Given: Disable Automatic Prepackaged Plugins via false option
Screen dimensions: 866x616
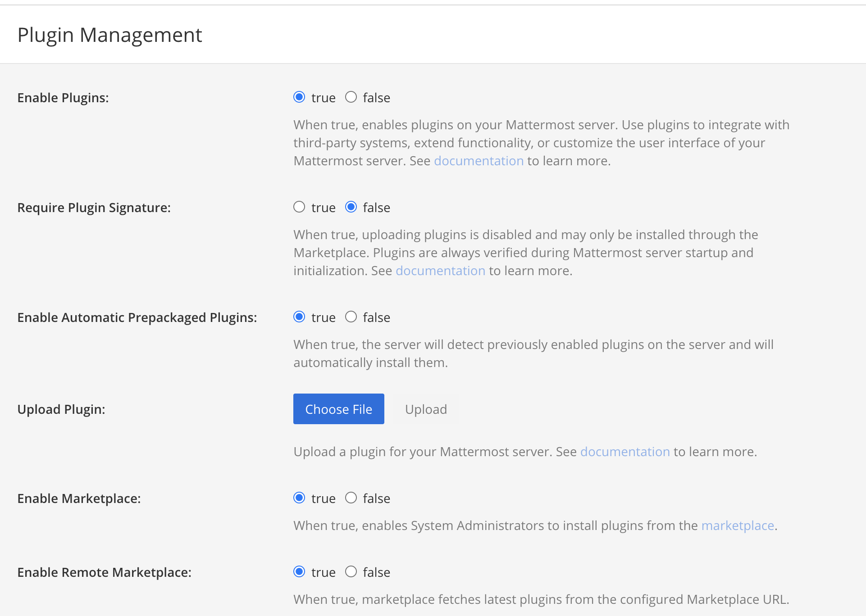Looking at the screenshot, I should pos(351,317).
